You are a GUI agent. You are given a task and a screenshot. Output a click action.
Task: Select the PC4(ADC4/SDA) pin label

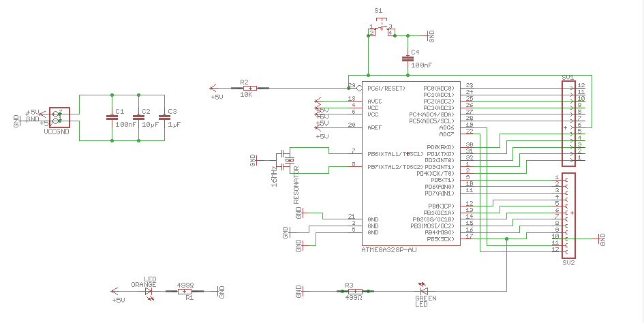click(431, 114)
